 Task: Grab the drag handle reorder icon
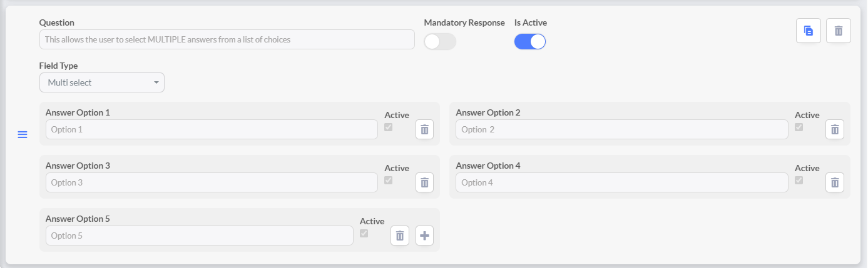[x=23, y=135]
